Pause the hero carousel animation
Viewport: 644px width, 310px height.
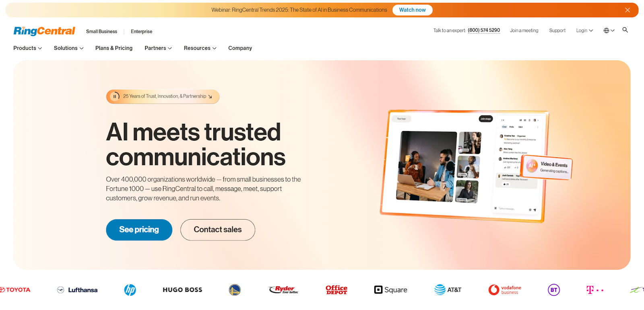click(115, 96)
